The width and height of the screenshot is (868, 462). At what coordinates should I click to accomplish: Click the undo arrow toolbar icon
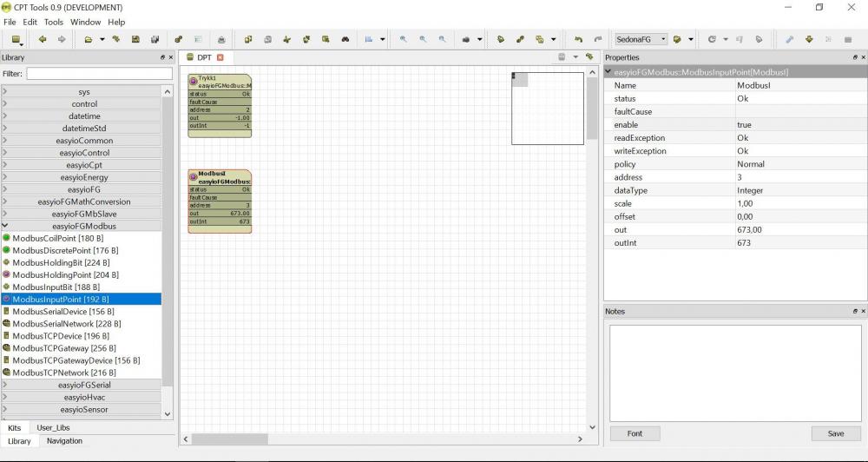point(578,39)
